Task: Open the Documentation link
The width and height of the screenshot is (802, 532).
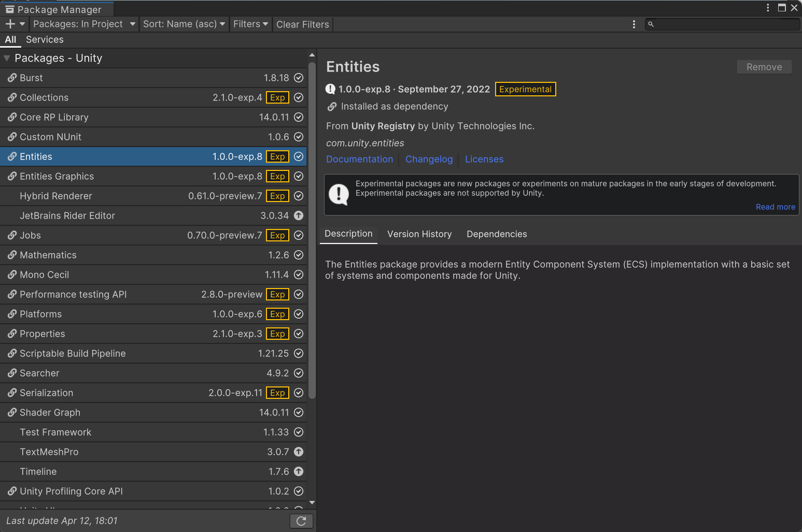Action: [x=360, y=159]
